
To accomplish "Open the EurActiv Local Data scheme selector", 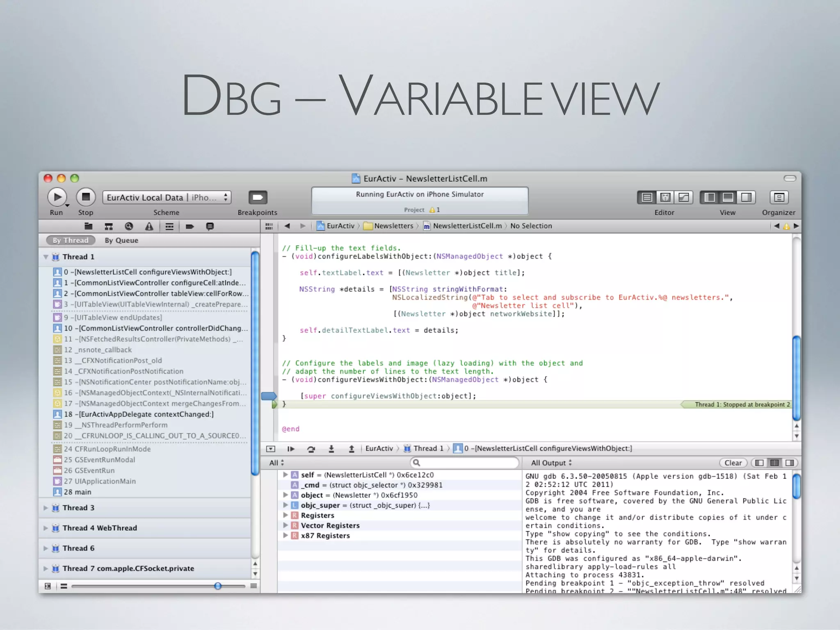I will [x=167, y=198].
